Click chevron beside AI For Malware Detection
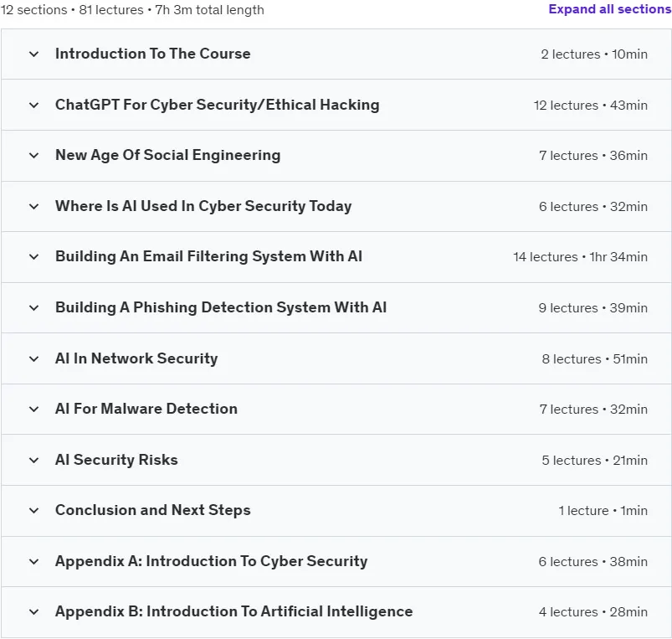 coord(33,409)
